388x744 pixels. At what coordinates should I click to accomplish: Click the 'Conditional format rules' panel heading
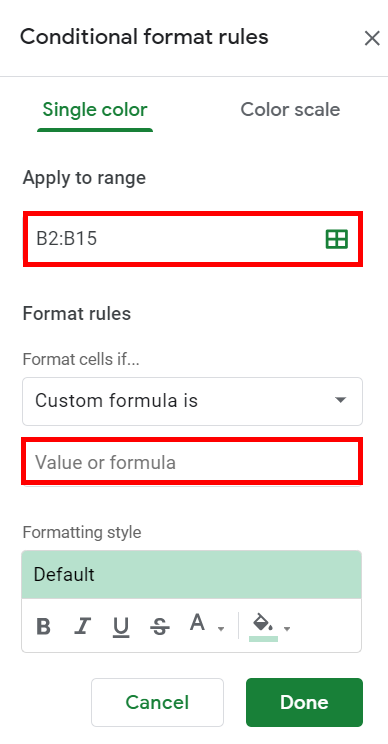144,37
